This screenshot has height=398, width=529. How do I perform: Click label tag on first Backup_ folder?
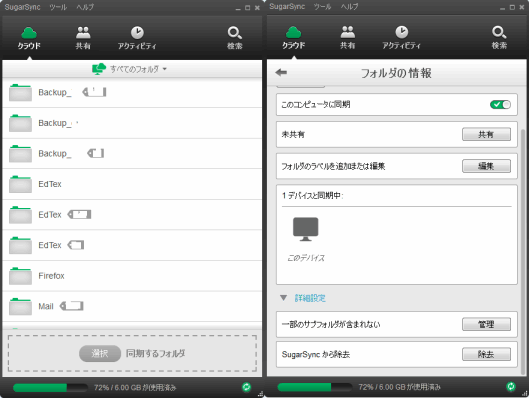[x=94, y=92]
